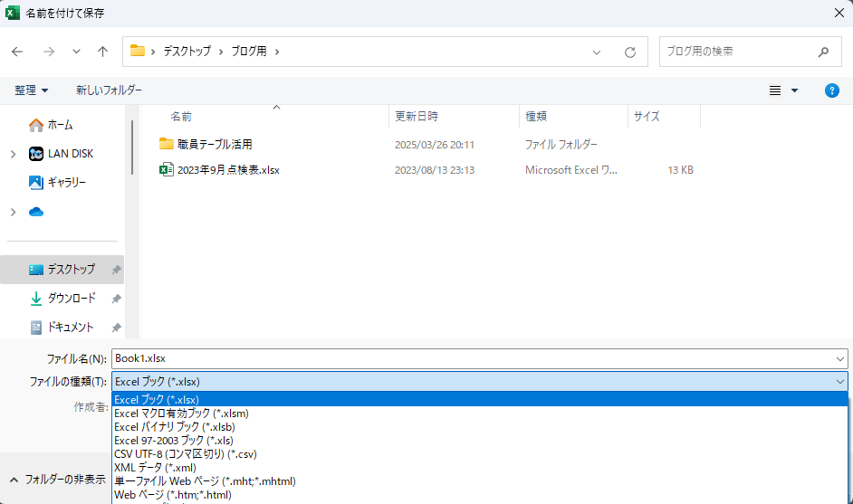Click the folder icon in address bar
This screenshot has width=853, height=504.
tap(138, 51)
